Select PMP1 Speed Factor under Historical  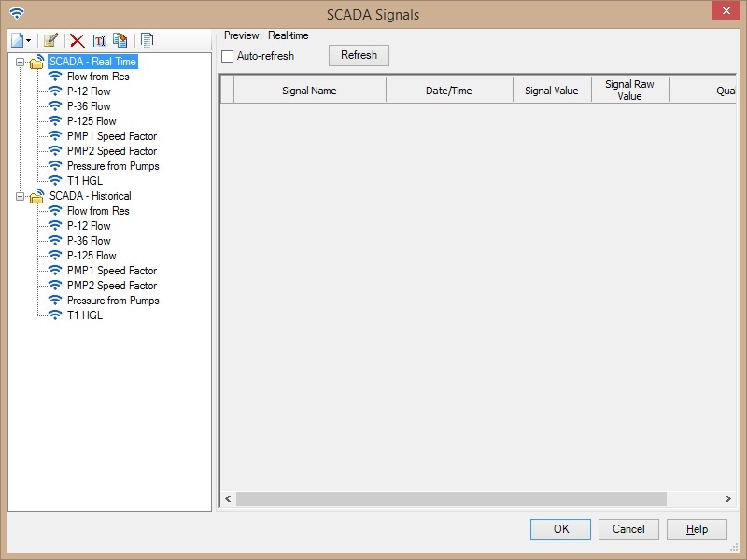112,271
